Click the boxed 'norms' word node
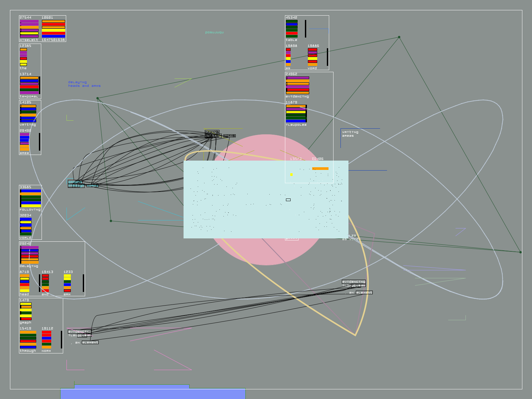This screenshot has height=399, width=532. click(229, 136)
